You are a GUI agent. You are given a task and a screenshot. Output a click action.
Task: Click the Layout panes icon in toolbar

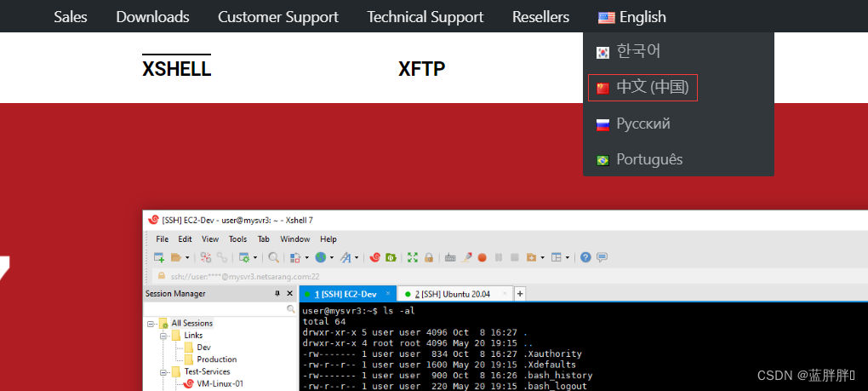557,257
